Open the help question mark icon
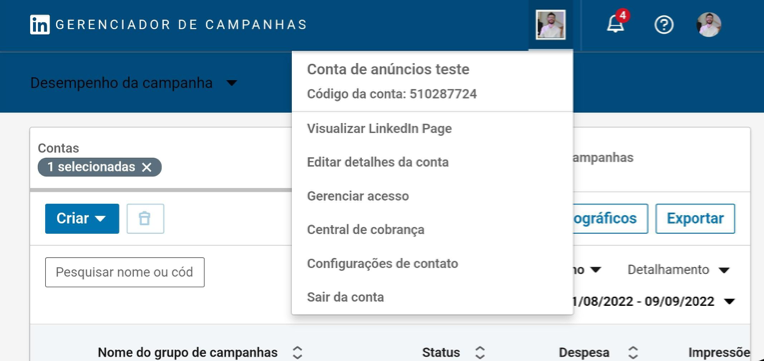 (664, 24)
